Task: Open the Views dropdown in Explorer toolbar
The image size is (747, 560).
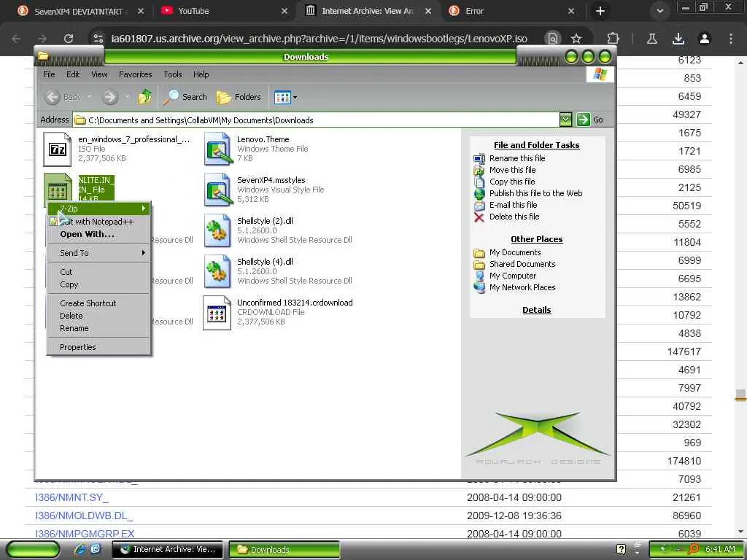Action: pyautogui.click(x=285, y=98)
